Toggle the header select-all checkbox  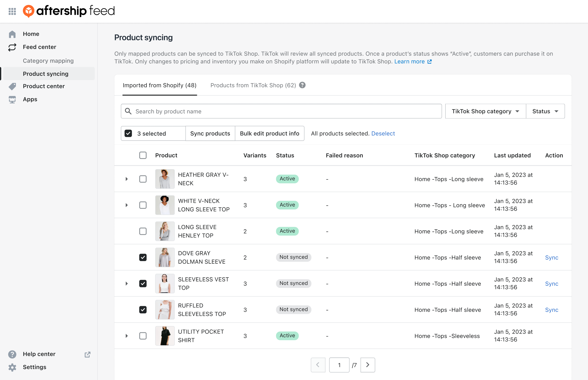[x=143, y=155]
